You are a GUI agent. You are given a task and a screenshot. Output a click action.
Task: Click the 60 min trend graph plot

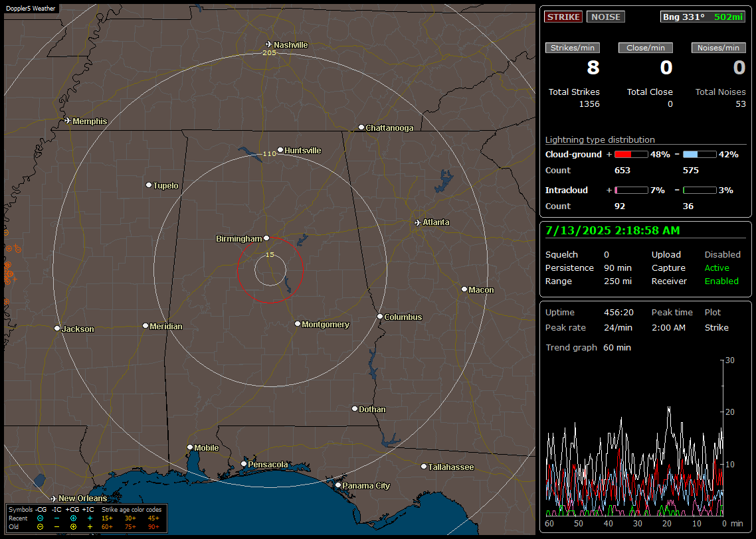click(x=634, y=438)
